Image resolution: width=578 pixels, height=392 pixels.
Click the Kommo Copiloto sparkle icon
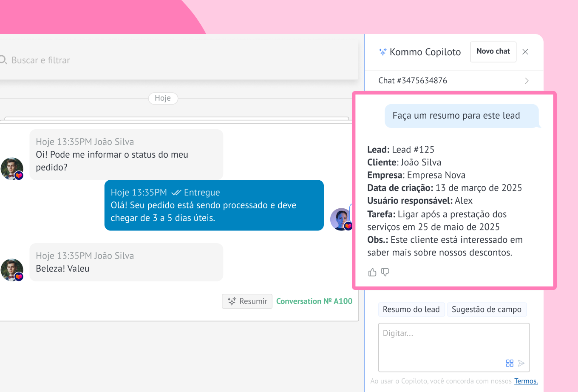click(x=382, y=52)
